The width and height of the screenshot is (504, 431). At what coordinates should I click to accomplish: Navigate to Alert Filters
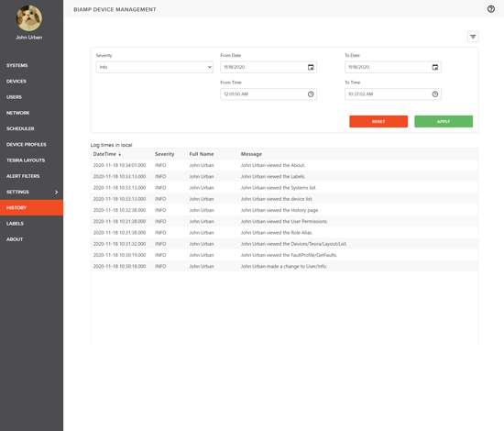click(23, 176)
